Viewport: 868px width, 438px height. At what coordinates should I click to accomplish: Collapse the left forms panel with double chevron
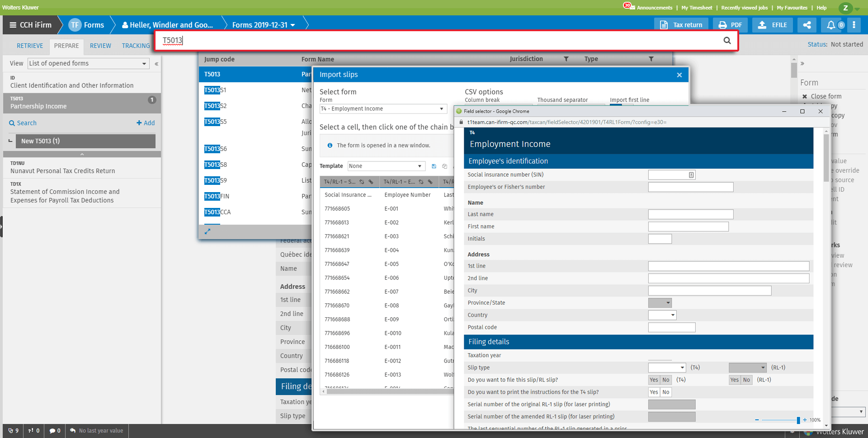156,64
